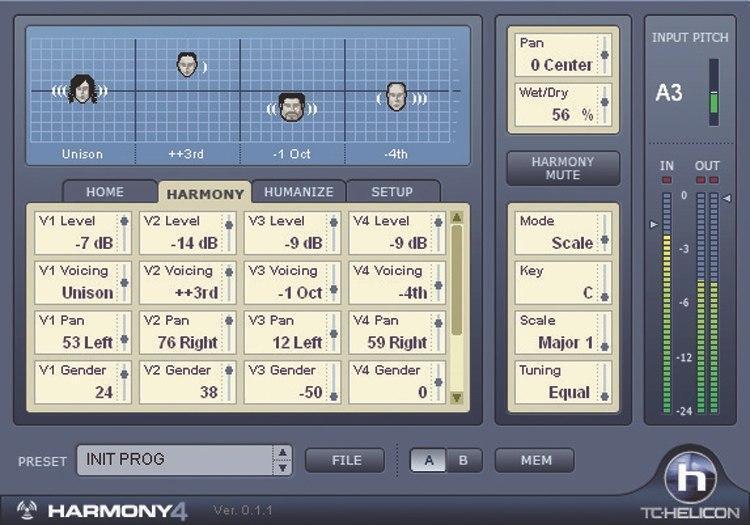Click the -1 Oct bearded voice face
This screenshot has width=750, height=525.
(291, 105)
